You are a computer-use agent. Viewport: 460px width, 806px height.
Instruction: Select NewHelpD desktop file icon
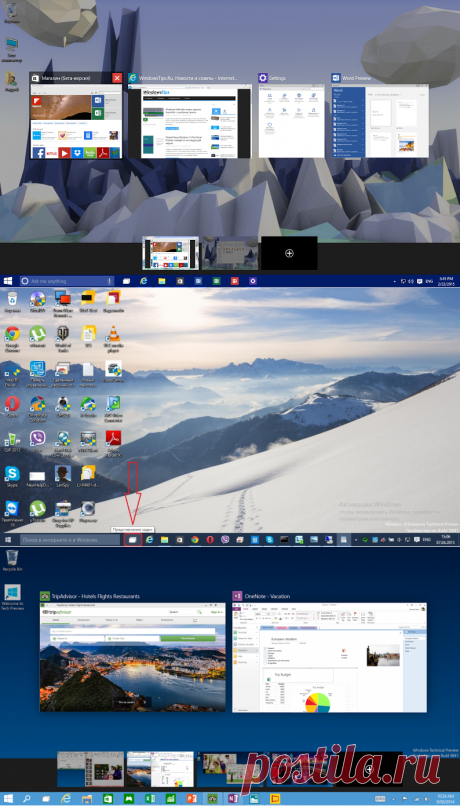click(x=37, y=478)
